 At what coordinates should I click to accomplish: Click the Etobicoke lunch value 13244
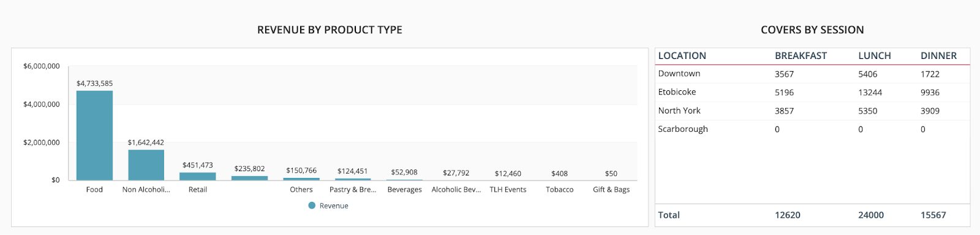point(870,93)
